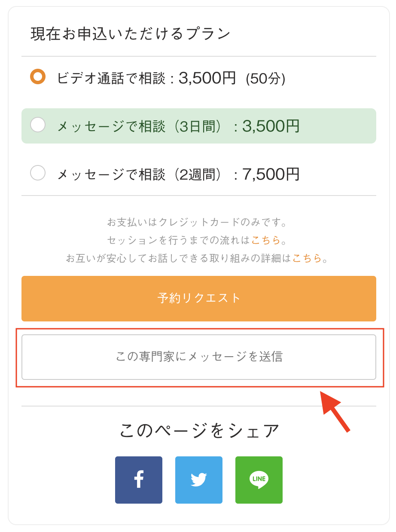This screenshot has height=532, width=396.
Task: Open the こちら link about safety measures
Action: coord(307,258)
